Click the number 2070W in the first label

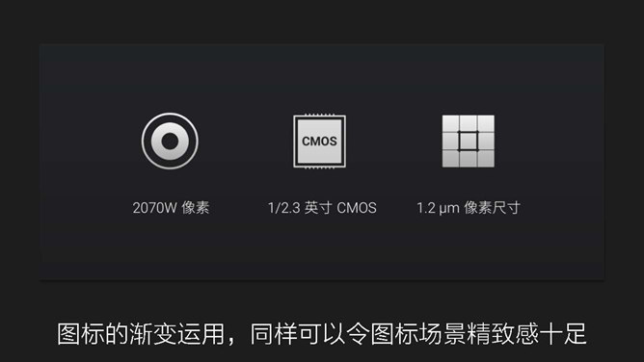click(x=154, y=207)
